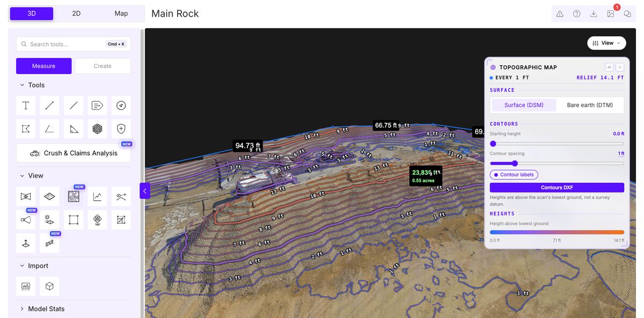Viewport: 644px width, 318px height.
Task: Adjust the Starting height slider
Action: click(x=557, y=144)
